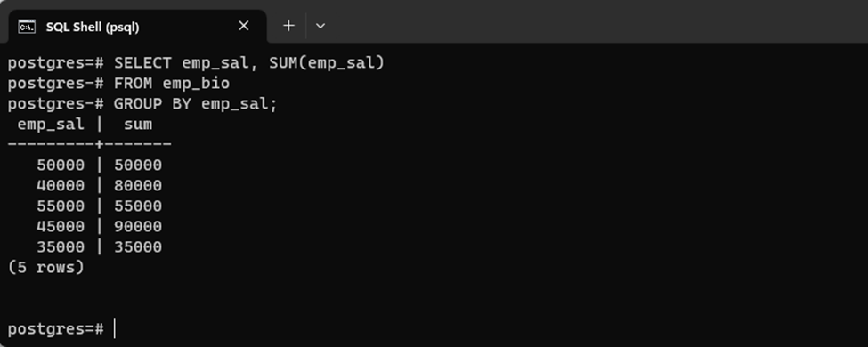Click the terminal icon on the SQL Shell tab
This screenshot has height=347, width=868.
(x=27, y=27)
